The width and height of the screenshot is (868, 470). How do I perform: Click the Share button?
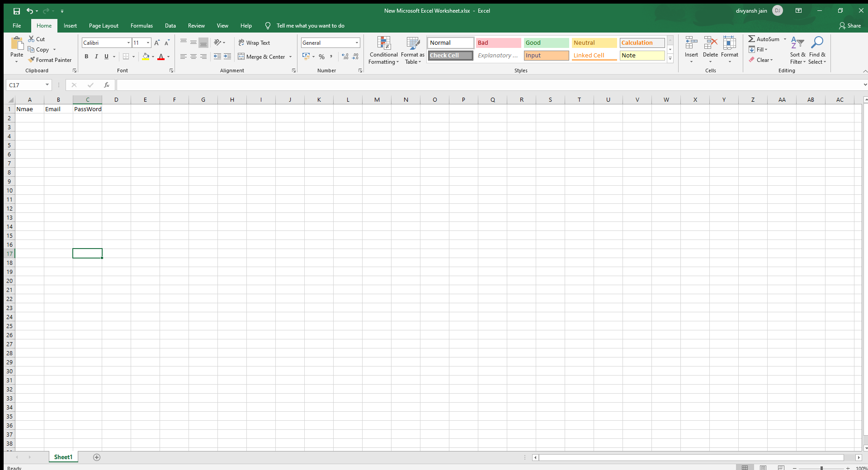(849, 26)
